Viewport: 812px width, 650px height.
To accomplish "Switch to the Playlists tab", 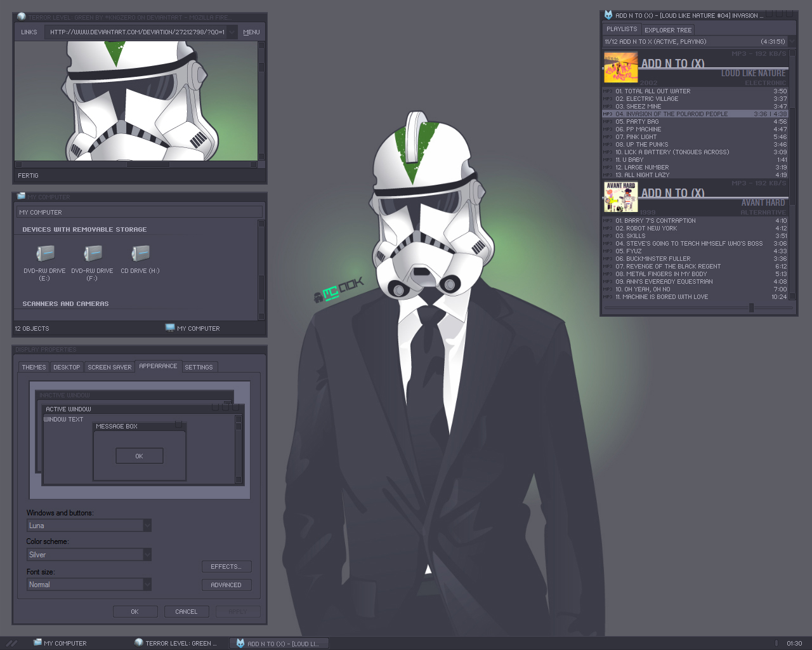I will pos(622,29).
